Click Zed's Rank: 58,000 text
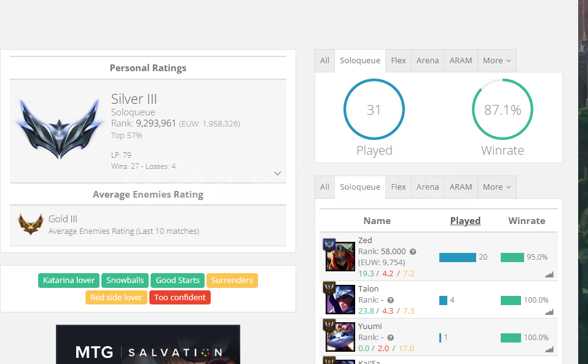Viewport: 588px width, 364px height. point(382,252)
